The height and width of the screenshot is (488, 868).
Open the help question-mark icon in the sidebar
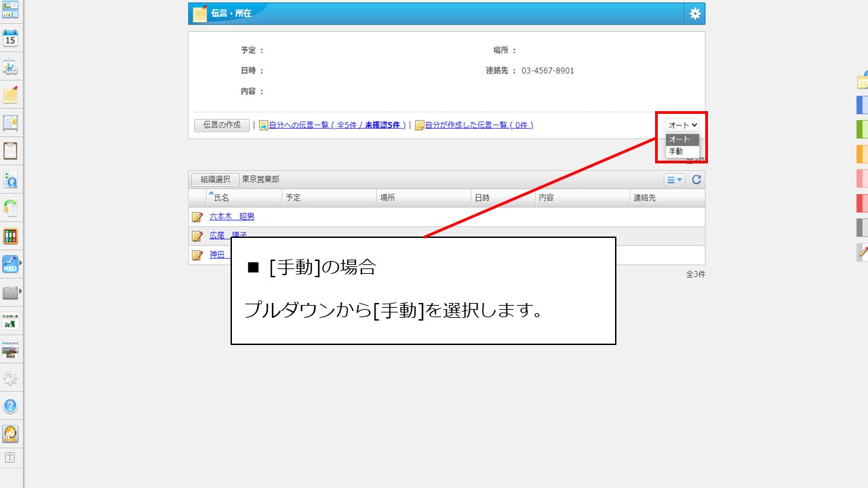click(x=10, y=406)
